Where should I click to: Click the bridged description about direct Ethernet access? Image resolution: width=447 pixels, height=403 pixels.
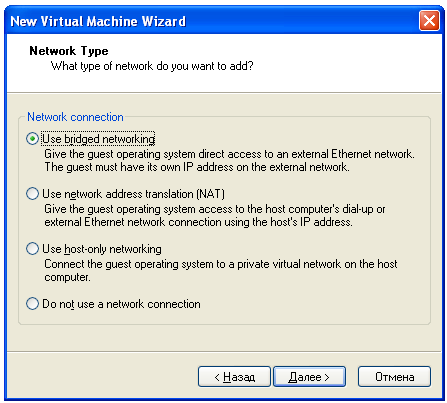point(229,154)
